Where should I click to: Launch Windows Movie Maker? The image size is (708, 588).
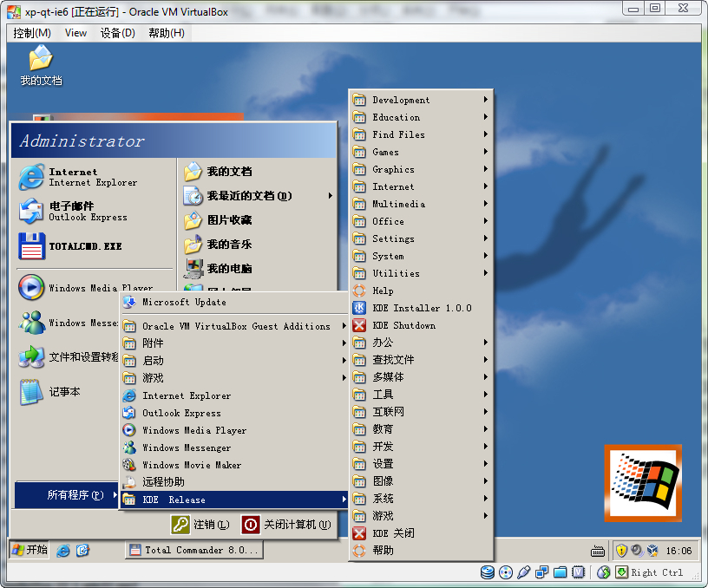click(234, 465)
